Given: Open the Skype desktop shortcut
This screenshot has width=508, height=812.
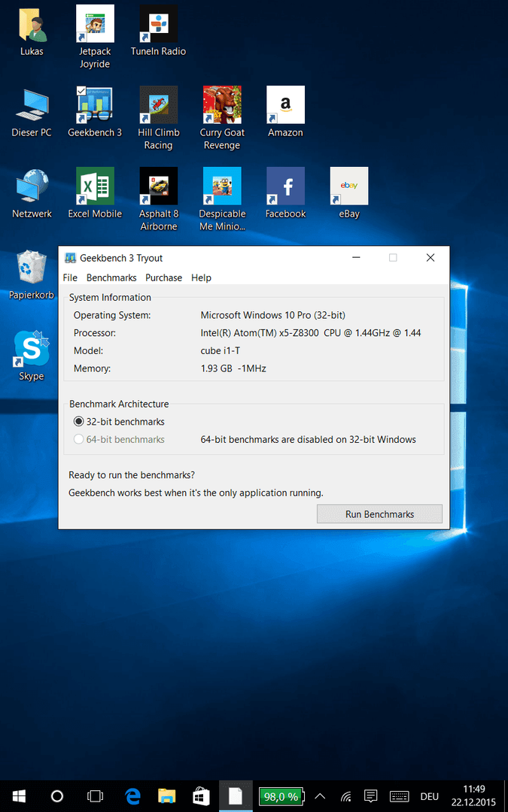Looking at the screenshot, I should coord(32,349).
